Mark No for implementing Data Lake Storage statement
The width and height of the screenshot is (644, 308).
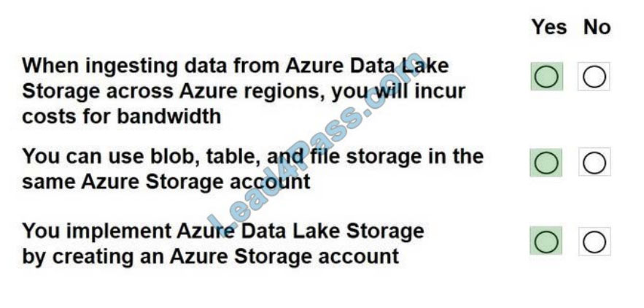tap(594, 242)
